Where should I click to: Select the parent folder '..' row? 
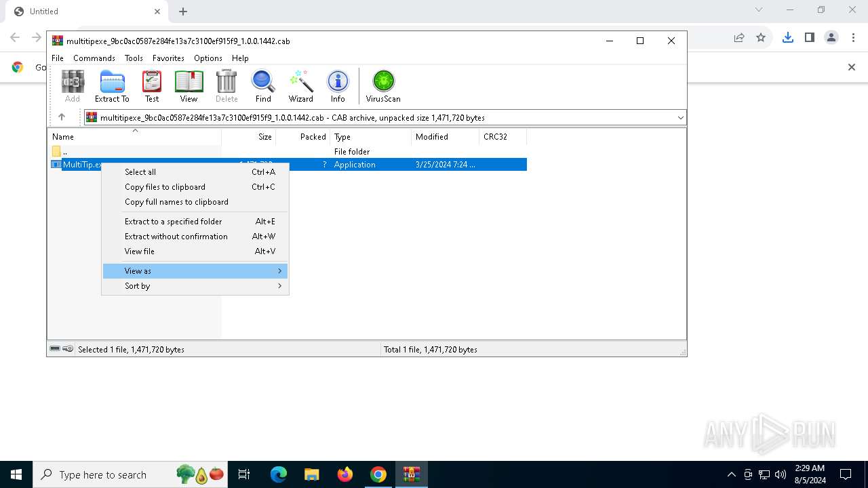[x=289, y=152]
